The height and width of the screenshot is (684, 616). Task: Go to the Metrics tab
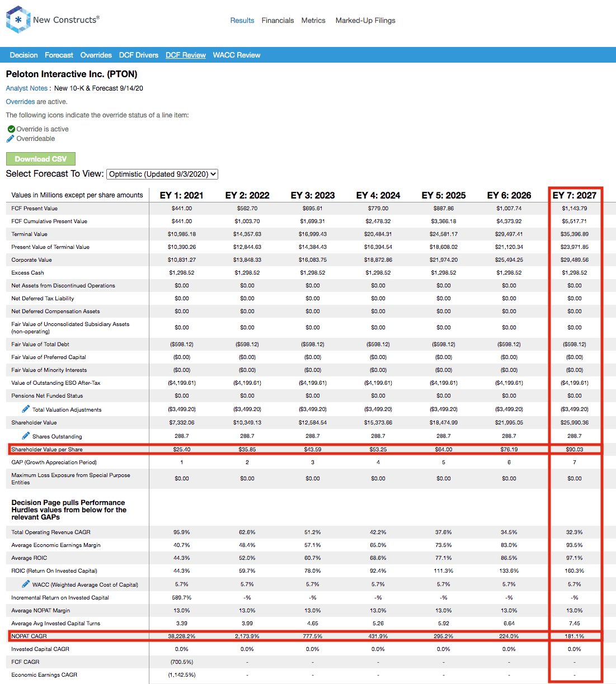(x=313, y=20)
